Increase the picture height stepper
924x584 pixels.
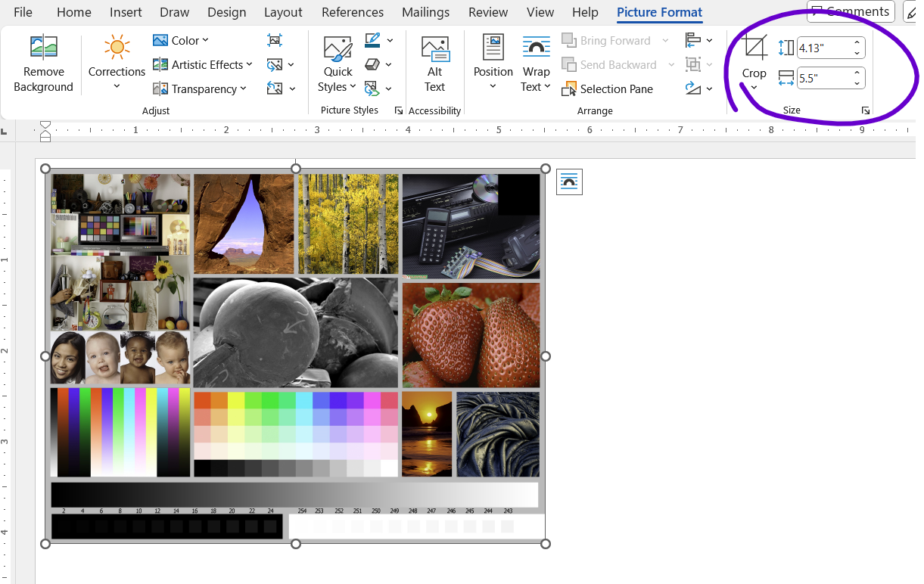856,42
